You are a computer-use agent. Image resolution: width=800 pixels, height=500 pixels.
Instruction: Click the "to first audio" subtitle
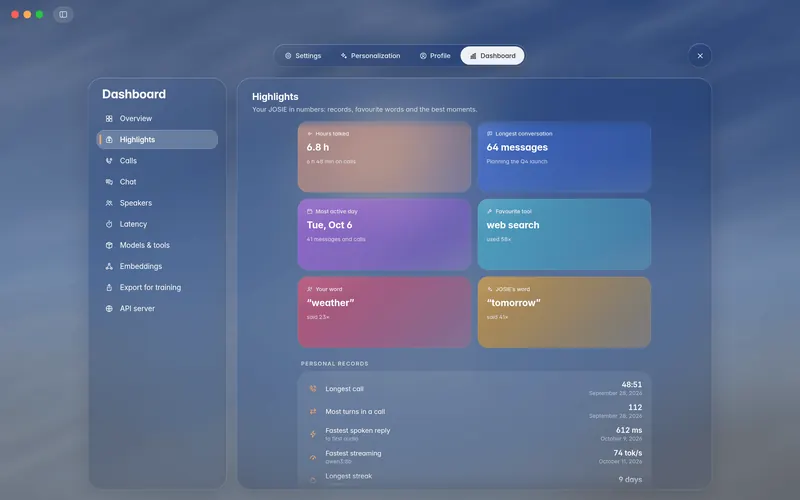(x=342, y=439)
